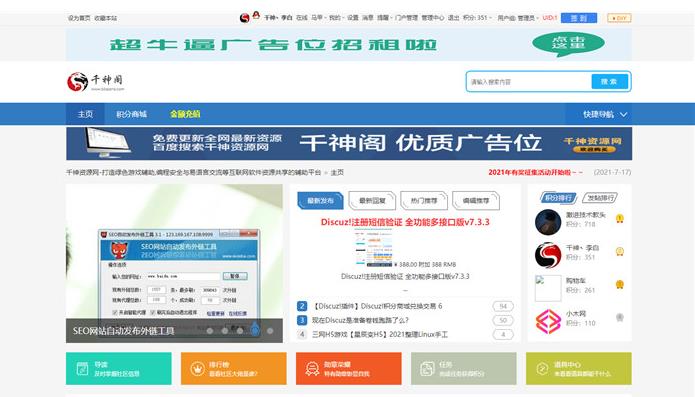Click the rank 4 number badge
695x397 pixels.
click(x=302, y=334)
